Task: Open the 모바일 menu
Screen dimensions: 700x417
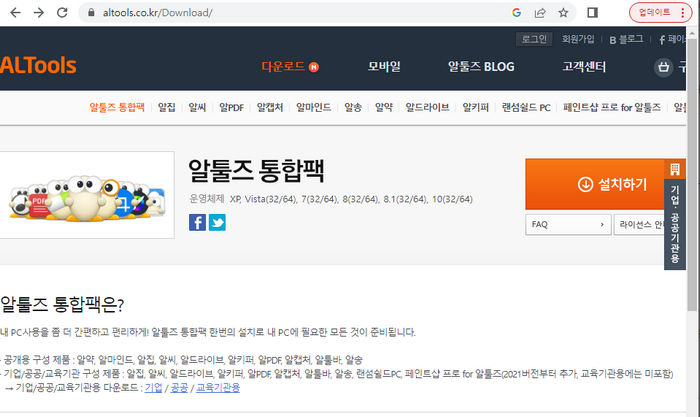Action: point(384,67)
